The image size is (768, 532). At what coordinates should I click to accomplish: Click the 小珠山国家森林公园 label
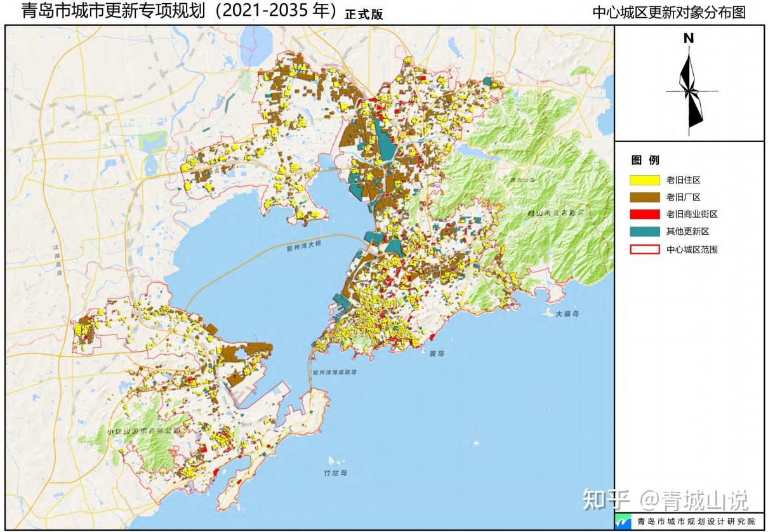(x=145, y=430)
